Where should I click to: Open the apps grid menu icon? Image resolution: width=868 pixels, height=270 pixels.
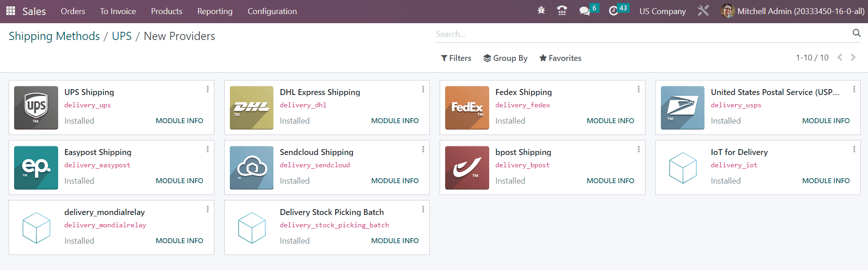(10, 11)
